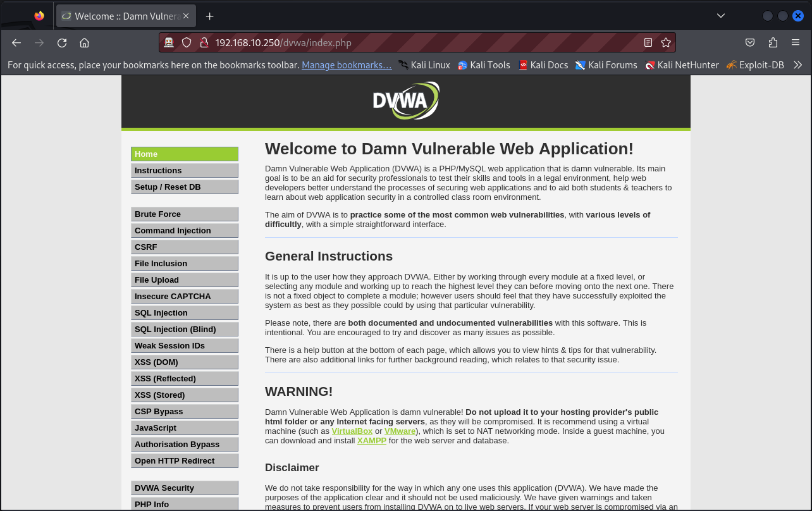Open the Brute Force module
This screenshot has width=812, height=511.
[x=185, y=214]
